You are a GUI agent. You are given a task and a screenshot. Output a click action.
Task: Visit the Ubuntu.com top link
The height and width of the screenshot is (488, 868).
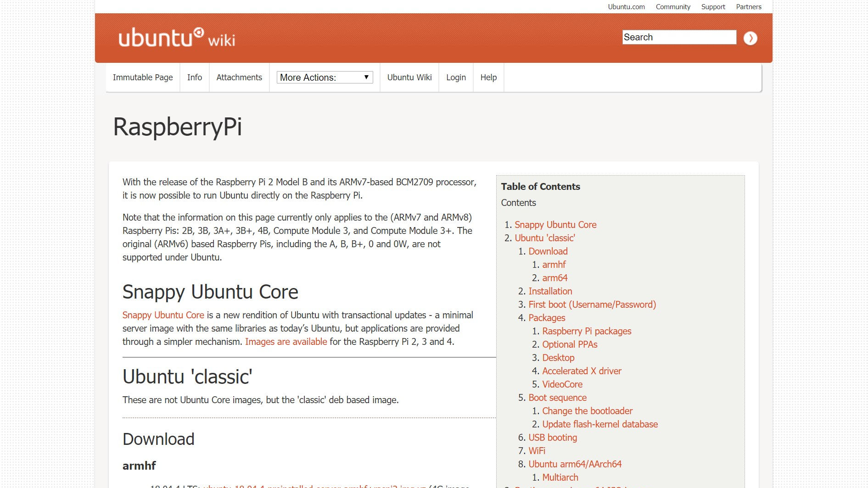click(x=626, y=7)
